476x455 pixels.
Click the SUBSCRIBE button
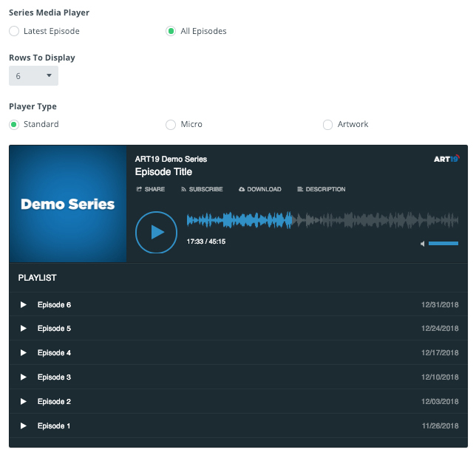202,189
